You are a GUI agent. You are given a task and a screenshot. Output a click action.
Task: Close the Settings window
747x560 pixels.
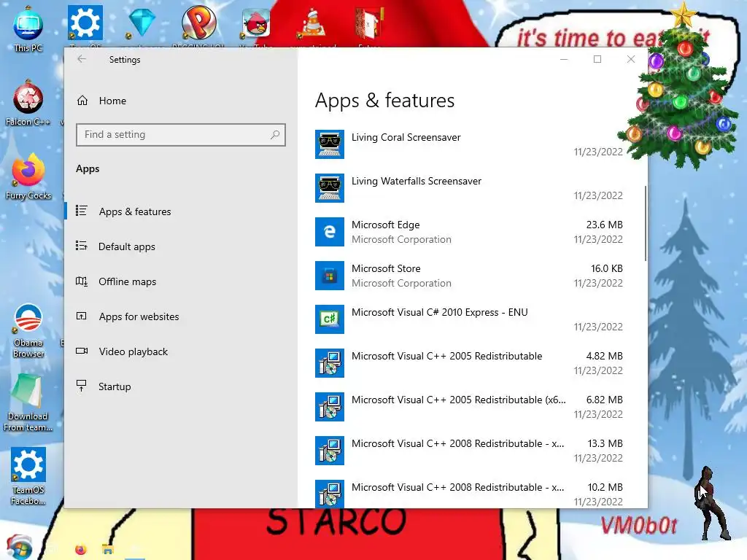[631, 59]
